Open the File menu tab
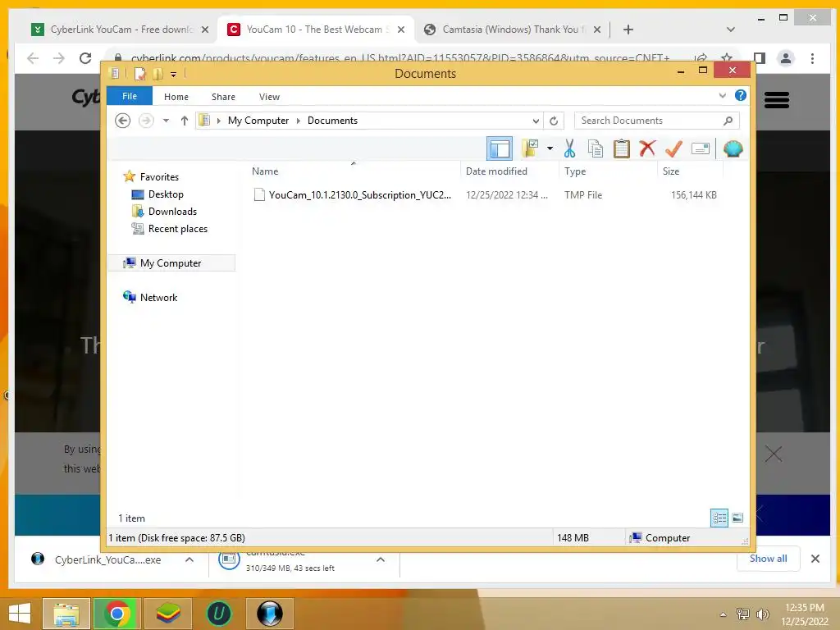Viewport: 840px width, 630px height. (x=129, y=96)
